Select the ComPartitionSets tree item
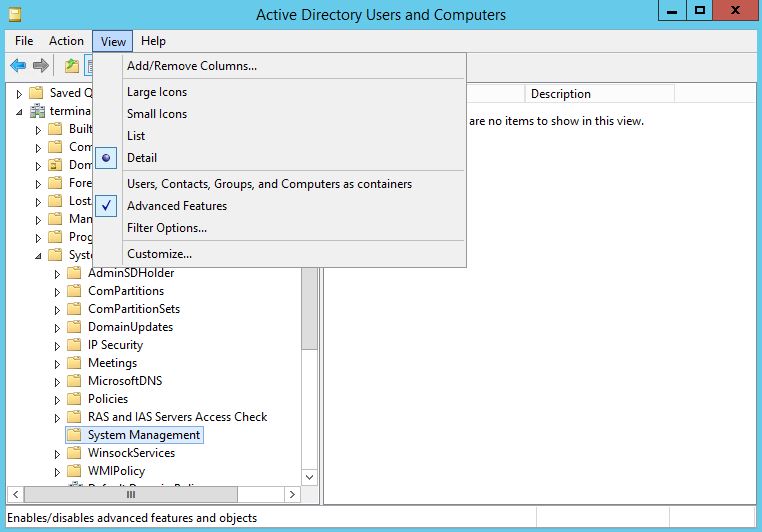 pyautogui.click(x=134, y=309)
